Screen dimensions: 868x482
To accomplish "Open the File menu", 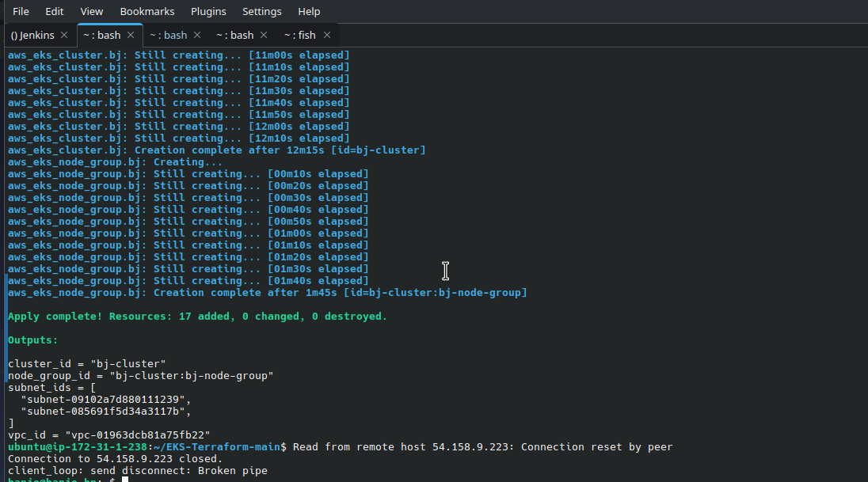I will pos(21,11).
